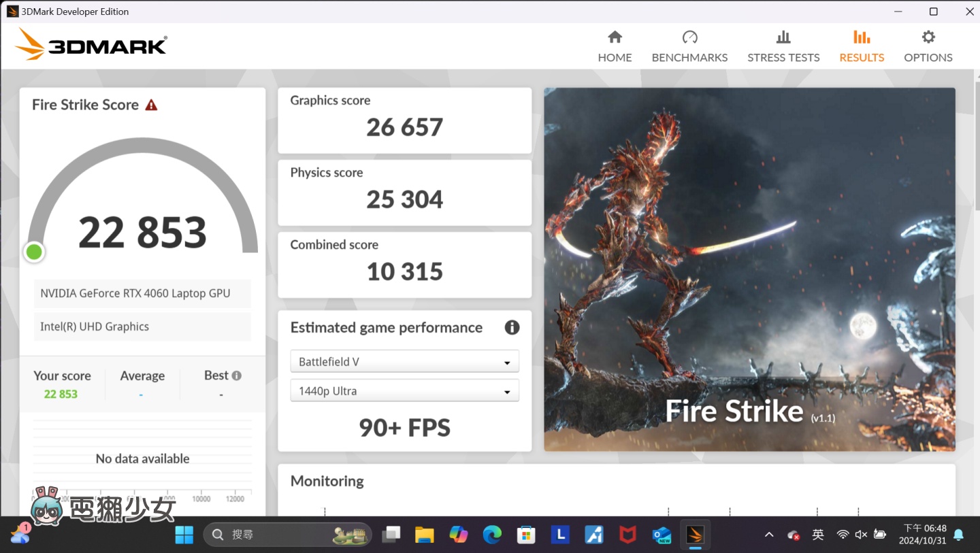Click the main score 22 853
This screenshot has width=980, height=553.
tap(142, 233)
